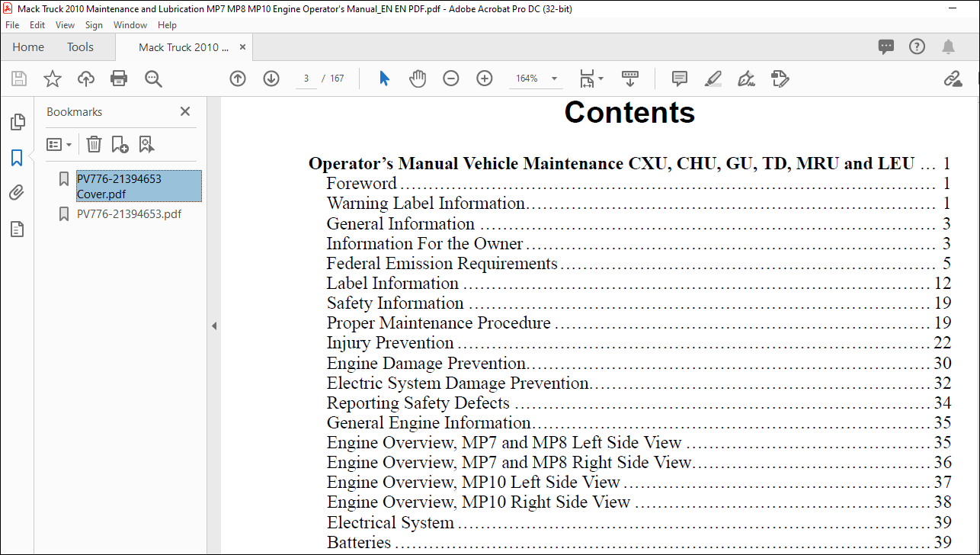Open the Sign document pen tool
Screen dimensions: 980x555
tap(747, 79)
